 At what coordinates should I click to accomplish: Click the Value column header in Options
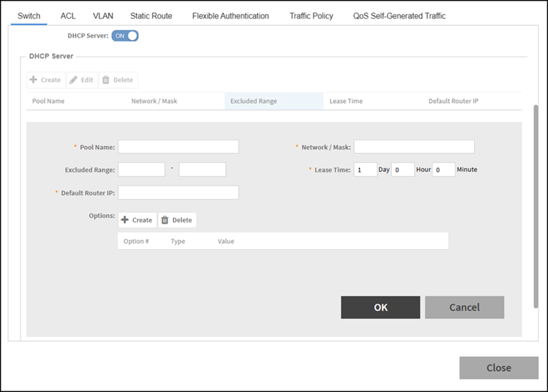pyautogui.click(x=226, y=242)
